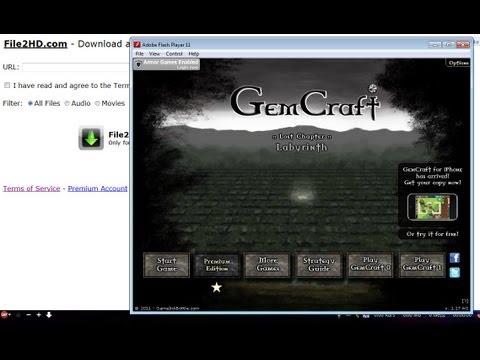Click the Premium Edition button

[217, 265]
